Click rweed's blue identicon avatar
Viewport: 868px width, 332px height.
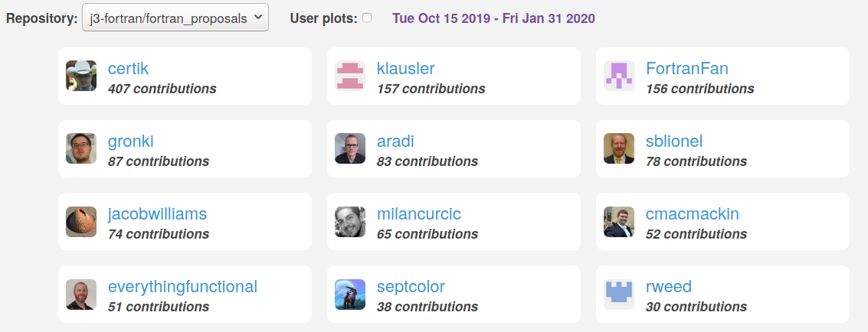pyautogui.click(x=619, y=295)
